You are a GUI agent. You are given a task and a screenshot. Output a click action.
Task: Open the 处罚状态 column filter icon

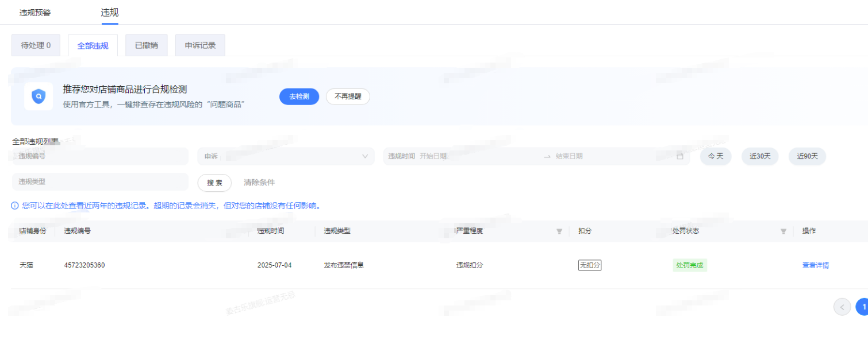pyautogui.click(x=783, y=231)
